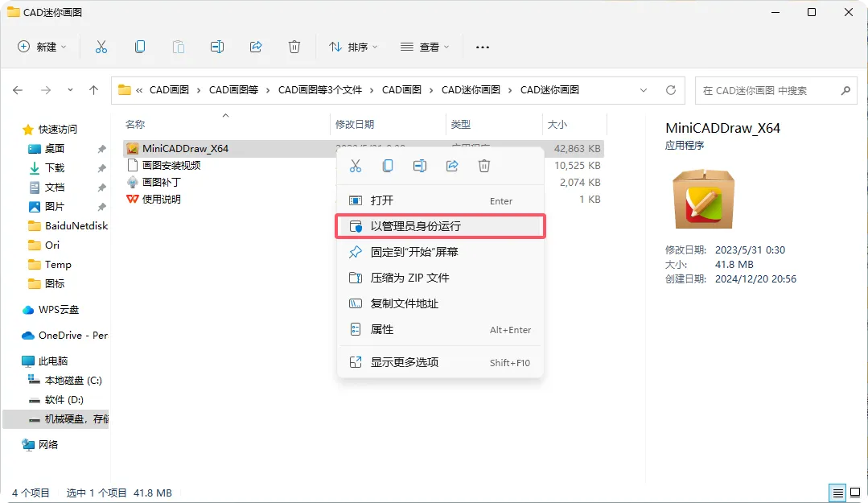Switch to details view in status bar
Image resolution: width=868 pixels, height=503 pixels.
coord(838,493)
